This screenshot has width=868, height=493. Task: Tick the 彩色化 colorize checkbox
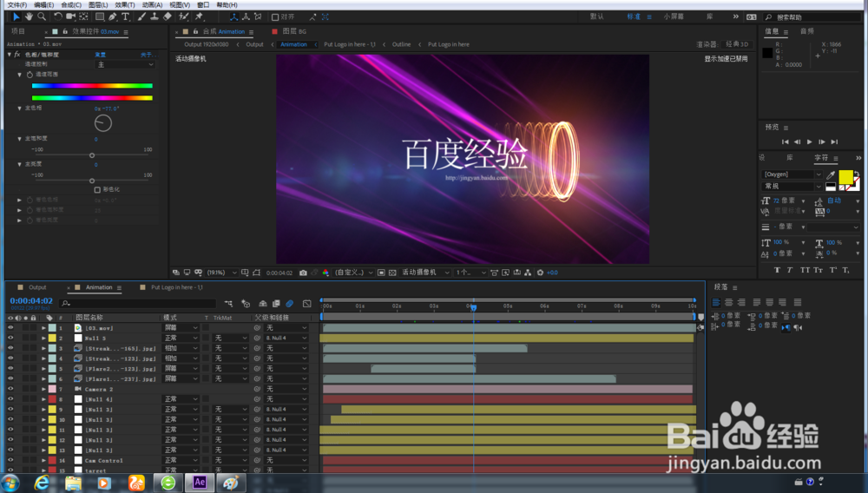[97, 190]
